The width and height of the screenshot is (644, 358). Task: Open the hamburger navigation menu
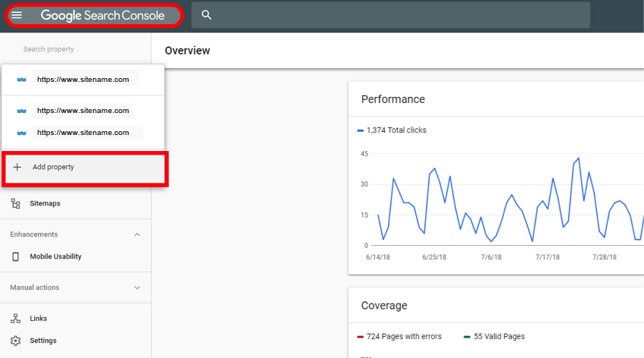coord(17,15)
